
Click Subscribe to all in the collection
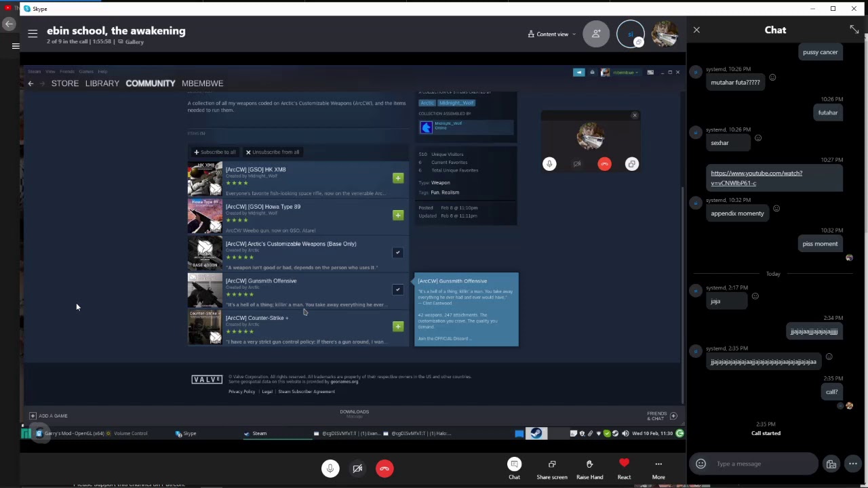click(215, 152)
